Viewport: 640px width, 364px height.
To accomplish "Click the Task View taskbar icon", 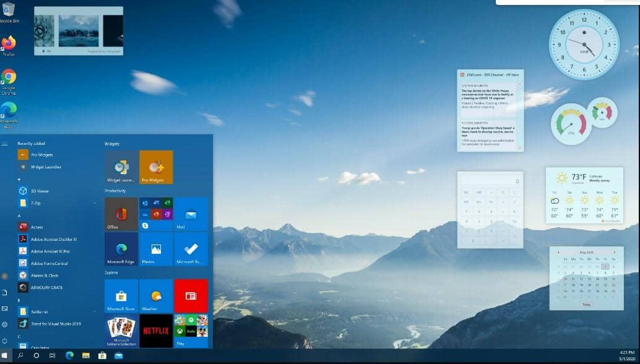I will (x=53, y=356).
